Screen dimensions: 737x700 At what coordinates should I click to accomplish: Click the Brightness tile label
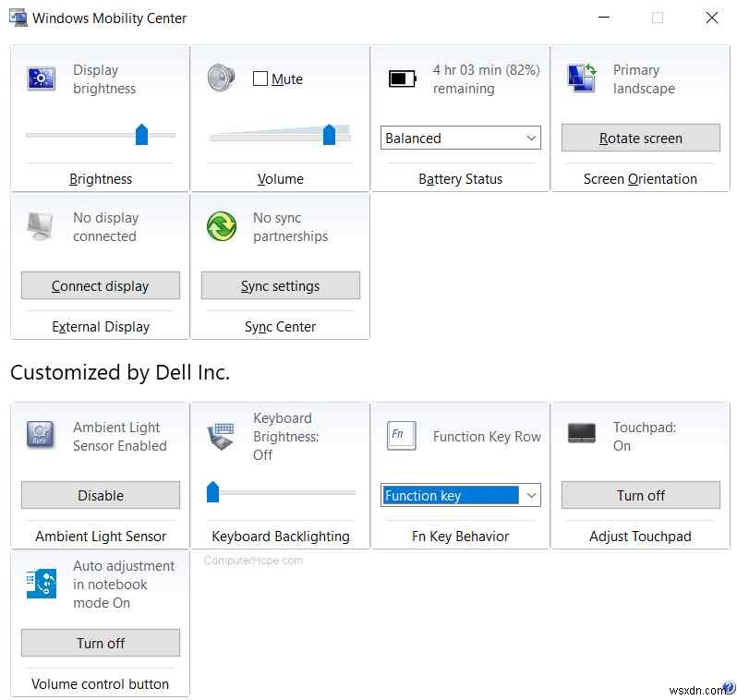[101, 178]
